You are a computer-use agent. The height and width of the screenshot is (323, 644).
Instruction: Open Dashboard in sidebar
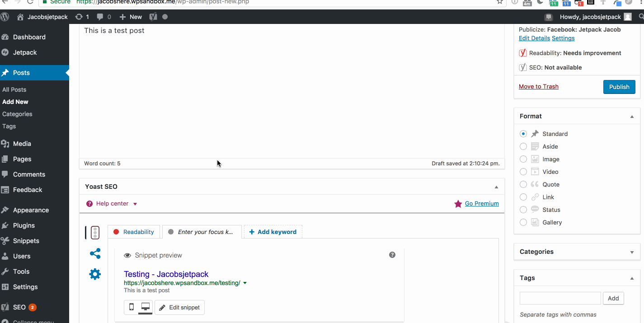pos(29,37)
